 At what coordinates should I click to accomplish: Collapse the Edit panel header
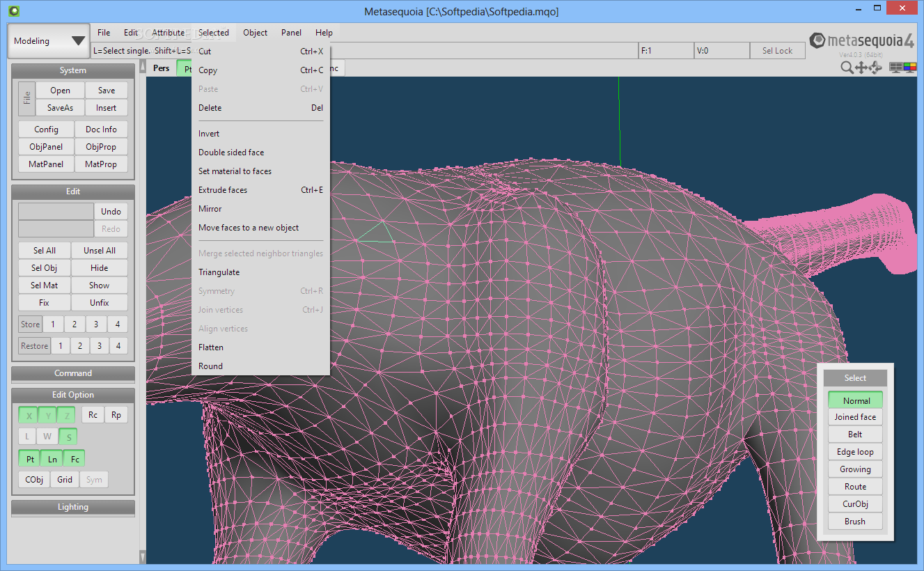pyautogui.click(x=73, y=191)
